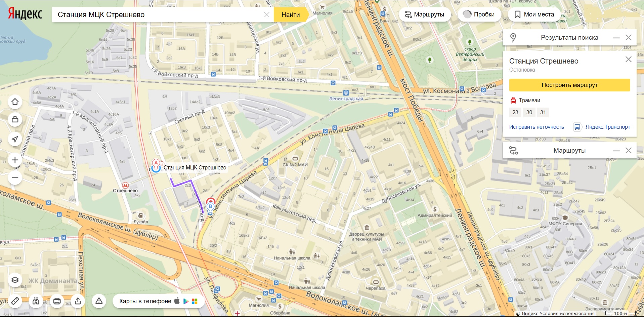The width and height of the screenshot is (644, 317).
Task: Close the Результаты поиска panel
Action: click(629, 38)
